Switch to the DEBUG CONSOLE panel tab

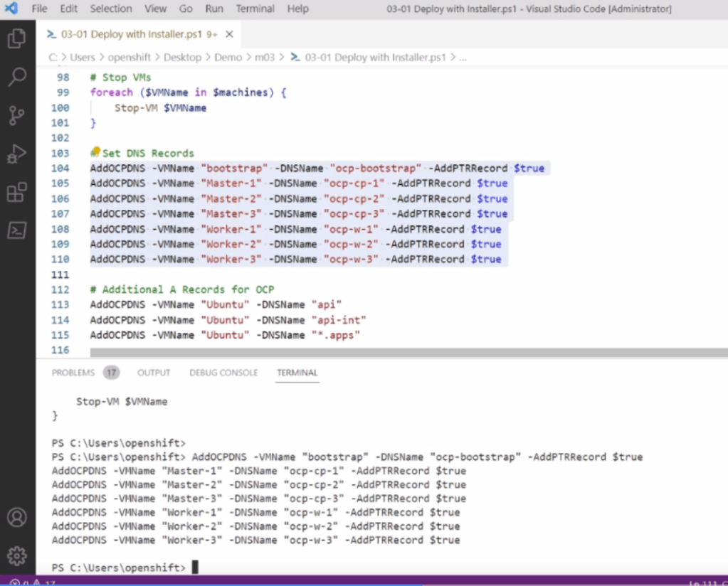(x=223, y=373)
